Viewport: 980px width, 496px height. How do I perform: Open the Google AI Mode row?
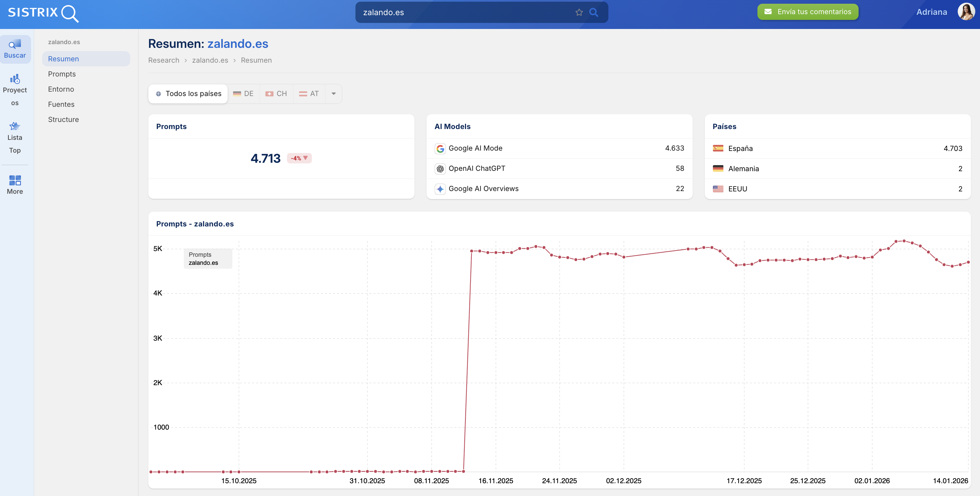(559, 148)
